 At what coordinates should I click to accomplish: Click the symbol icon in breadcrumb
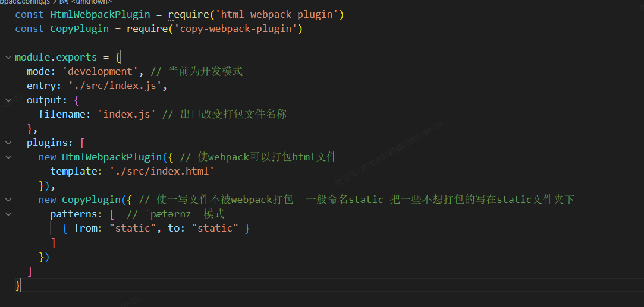tap(64, 2)
